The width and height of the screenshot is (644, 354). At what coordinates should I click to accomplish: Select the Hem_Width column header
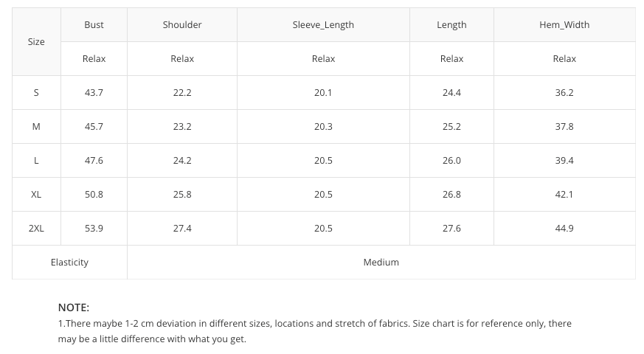pos(564,25)
